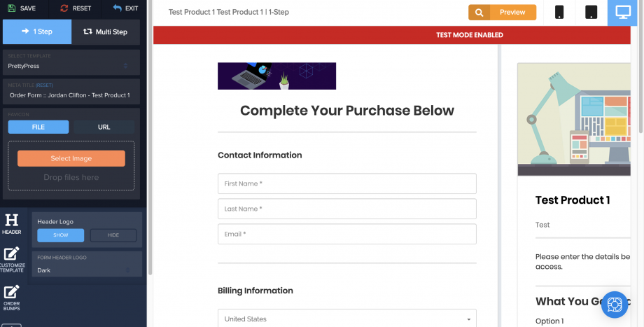The height and width of the screenshot is (327, 644).
Task: Click the Preview button
Action: [x=503, y=13]
